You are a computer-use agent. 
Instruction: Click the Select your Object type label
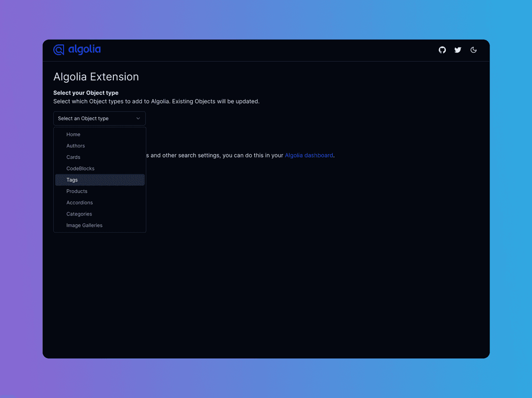pos(86,93)
